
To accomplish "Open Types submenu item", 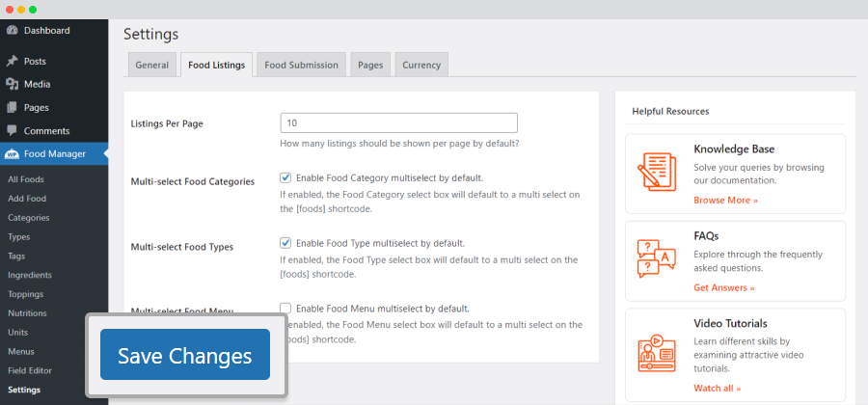I will coord(19,237).
